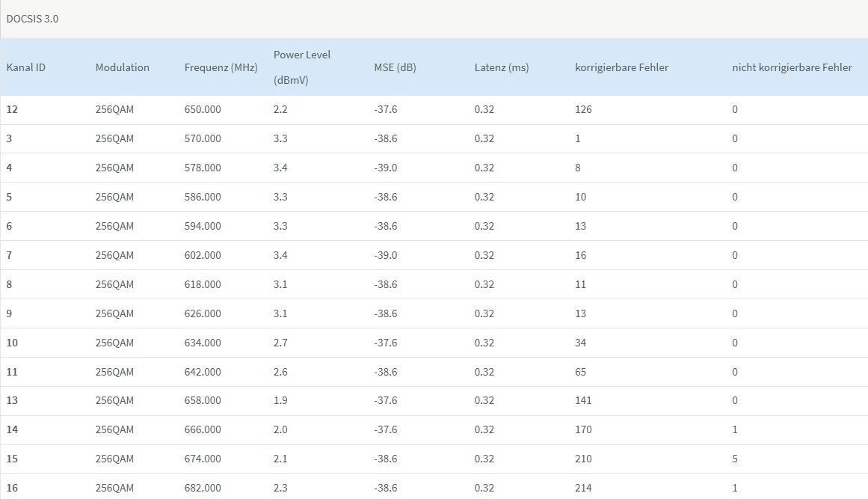Click the correctable errors value 126
Screen dimensions: 868x499
pos(583,109)
